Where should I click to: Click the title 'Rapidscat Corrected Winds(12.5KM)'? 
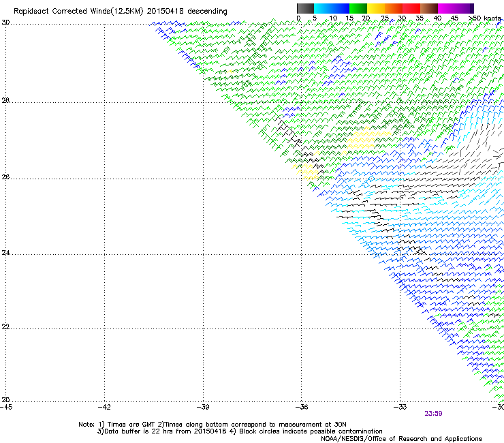tap(78, 12)
